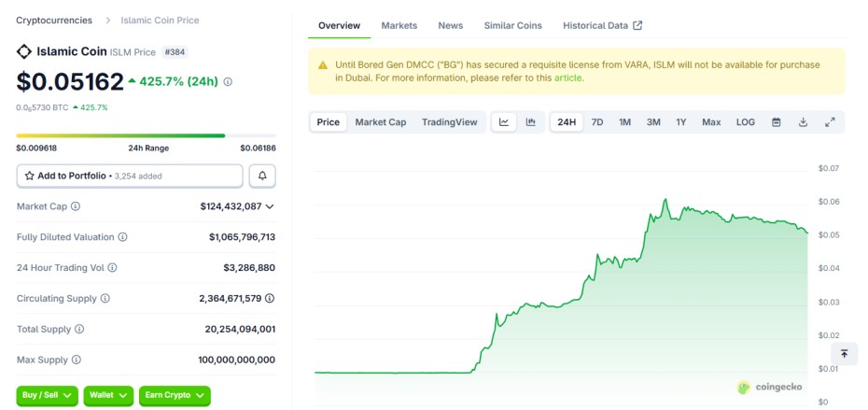868x410 pixels.
Task: Go to Cryptocurrencies breadcrumb link
Action: coord(54,21)
